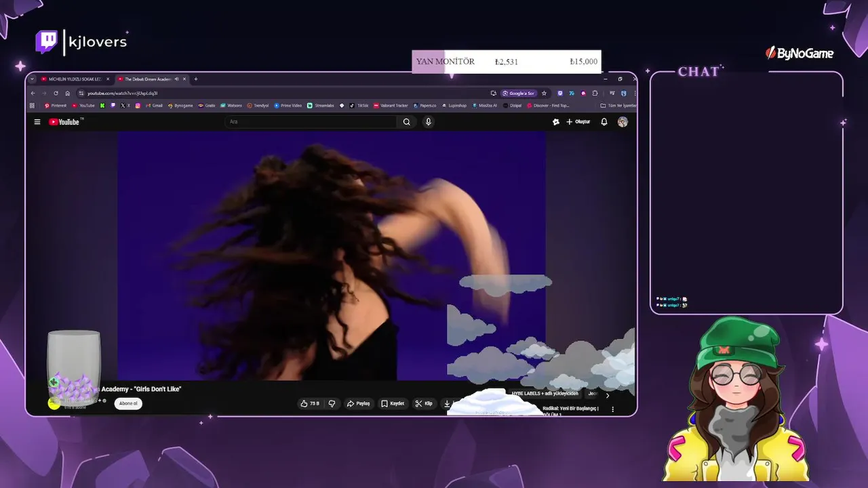Open the Extensions puzzle icon
The height and width of the screenshot is (488, 868).
click(x=595, y=94)
